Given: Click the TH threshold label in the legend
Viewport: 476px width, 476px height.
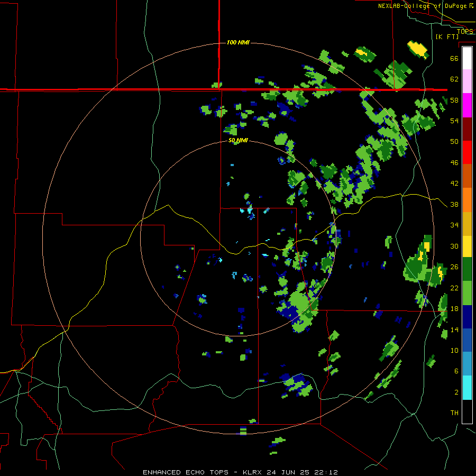Looking at the screenshot, I should [x=454, y=413].
